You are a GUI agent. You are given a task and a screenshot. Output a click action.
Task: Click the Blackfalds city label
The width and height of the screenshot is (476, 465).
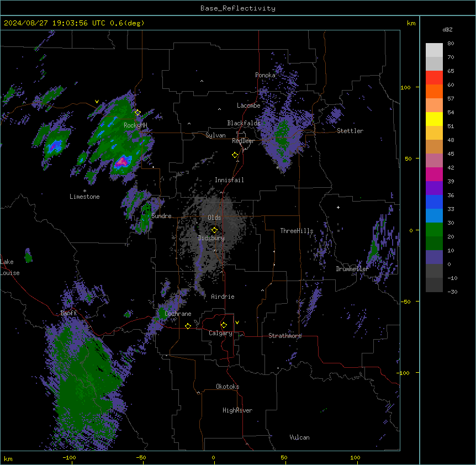[244, 123]
